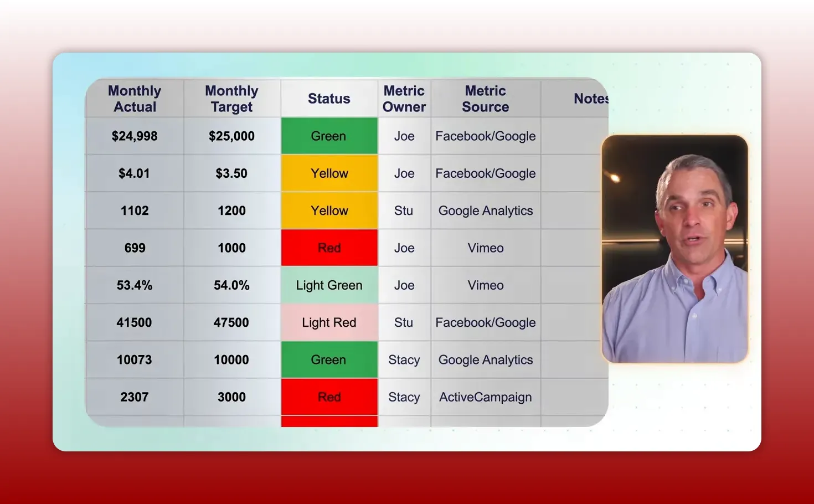
Task: Select the Facebook/Google source in the top row
Action: pyautogui.click(x=485, y=136)
